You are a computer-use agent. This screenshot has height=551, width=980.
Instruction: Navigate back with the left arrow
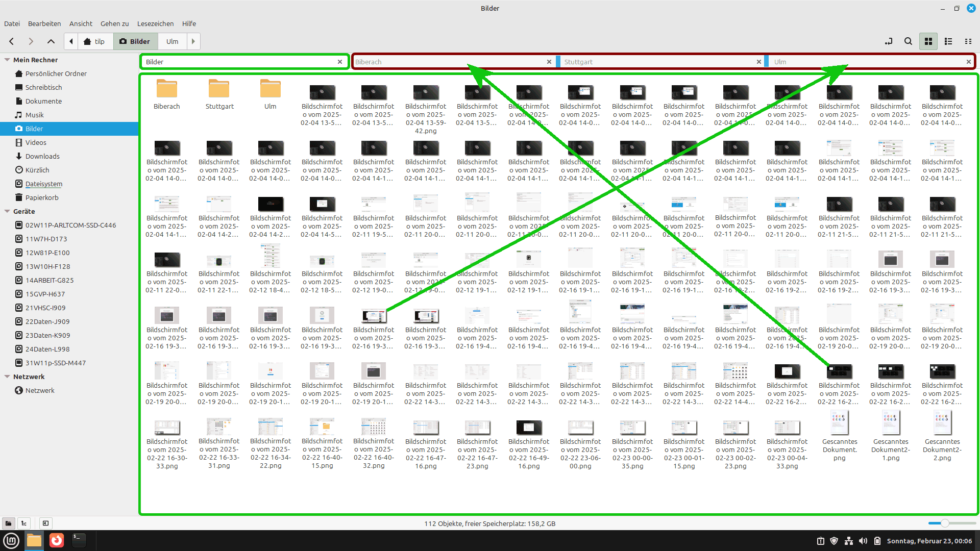point(12,41)
